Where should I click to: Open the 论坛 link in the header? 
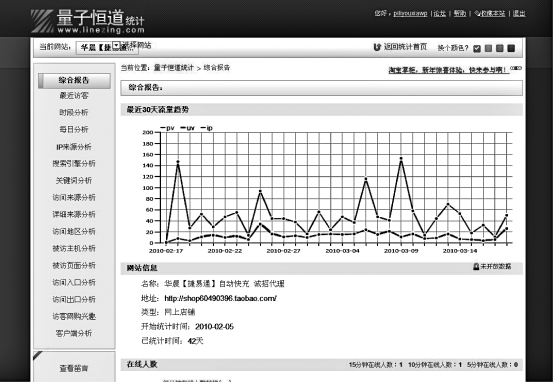coord(440,13)
